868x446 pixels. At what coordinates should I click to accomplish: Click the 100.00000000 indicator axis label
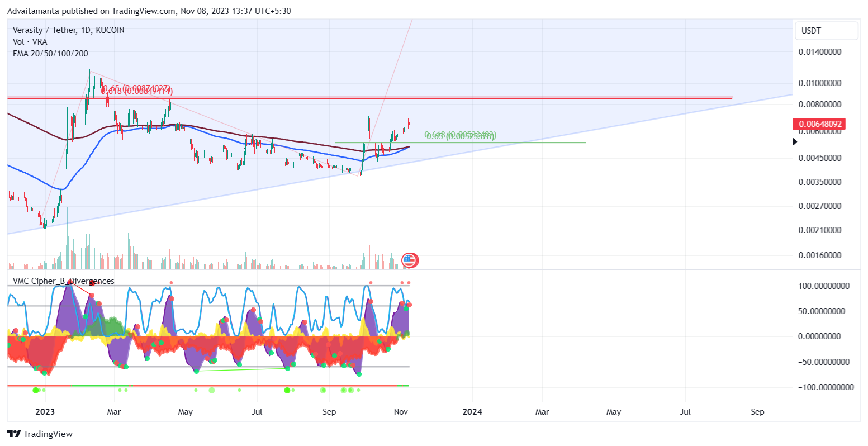pos(823,286)
